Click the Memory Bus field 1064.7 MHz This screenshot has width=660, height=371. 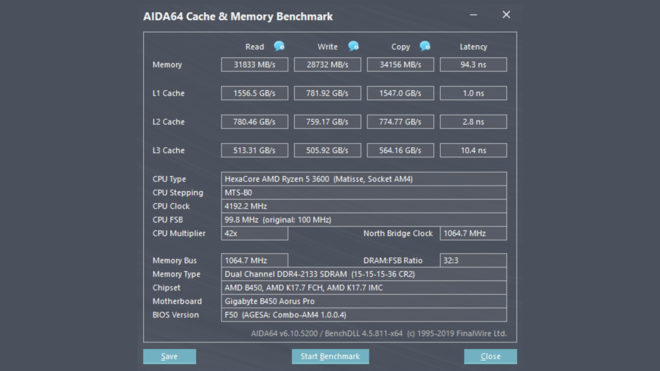click(255, 260)
